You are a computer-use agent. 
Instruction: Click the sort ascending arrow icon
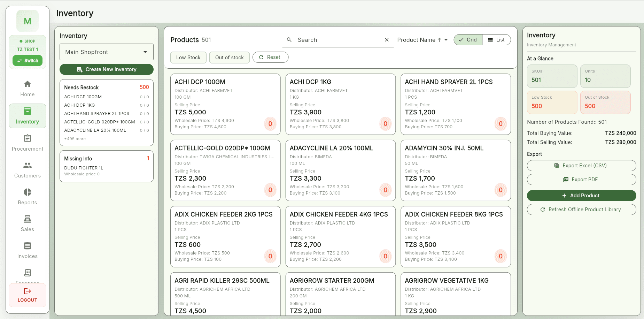tap(440, 40)
